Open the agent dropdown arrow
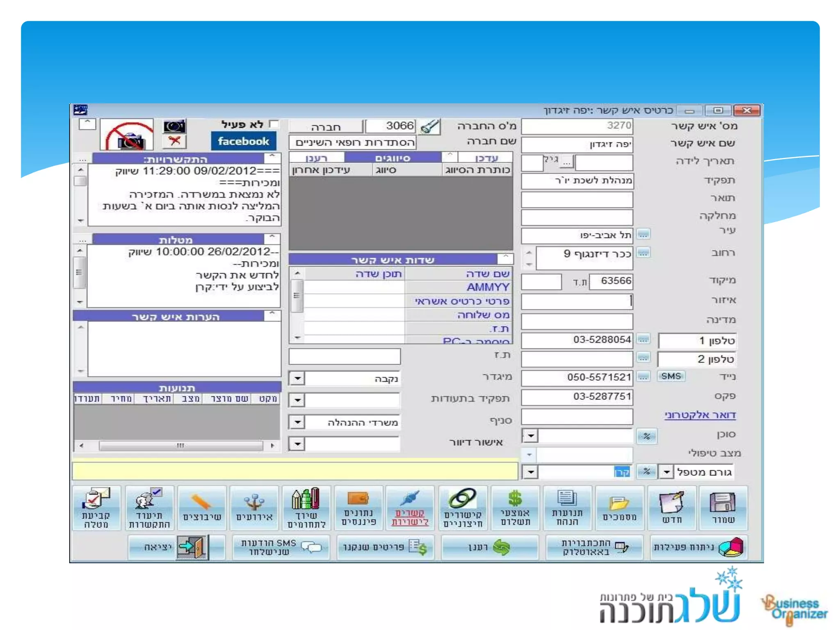 531,436
